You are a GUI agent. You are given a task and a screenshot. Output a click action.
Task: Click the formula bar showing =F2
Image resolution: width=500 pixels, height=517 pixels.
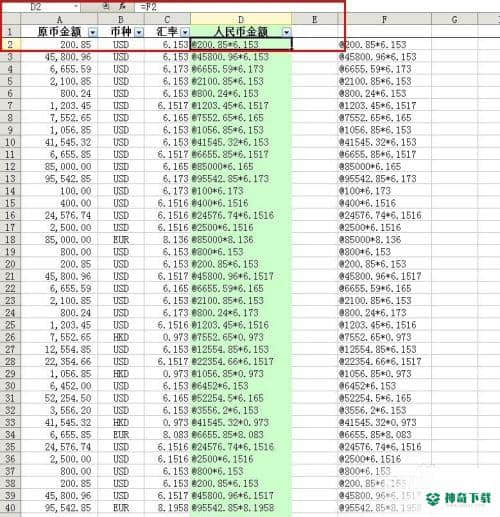[239, 7]
